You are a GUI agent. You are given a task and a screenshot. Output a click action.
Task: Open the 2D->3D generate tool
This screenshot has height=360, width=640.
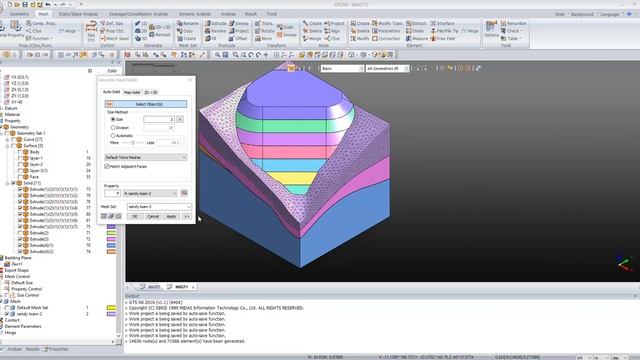pos(160,27)
